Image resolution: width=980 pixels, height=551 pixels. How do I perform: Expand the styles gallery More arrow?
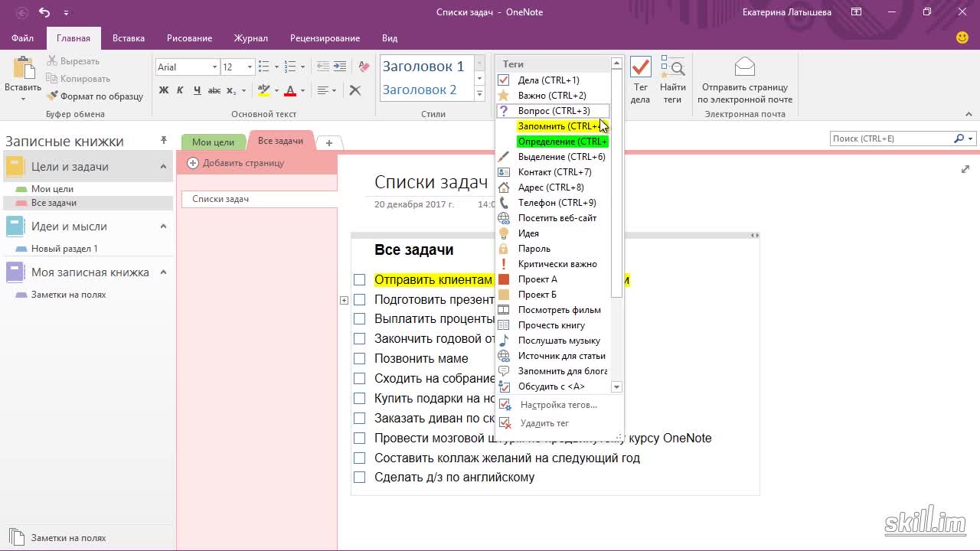tap(479, 94)
